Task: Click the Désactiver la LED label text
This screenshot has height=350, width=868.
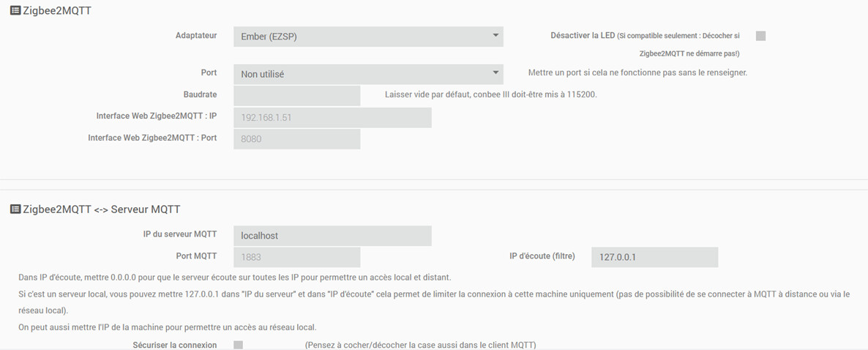Action: coord(583,35)
